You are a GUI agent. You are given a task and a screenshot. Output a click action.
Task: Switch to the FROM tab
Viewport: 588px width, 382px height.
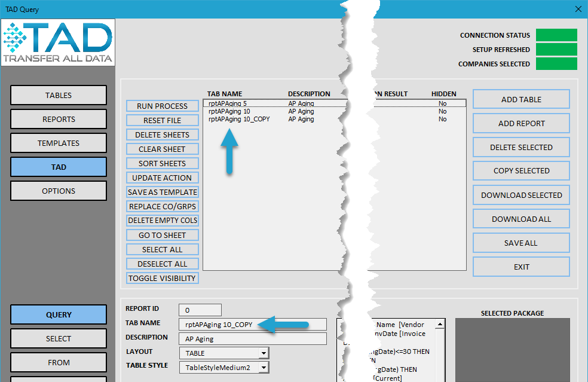pos(59,362)
